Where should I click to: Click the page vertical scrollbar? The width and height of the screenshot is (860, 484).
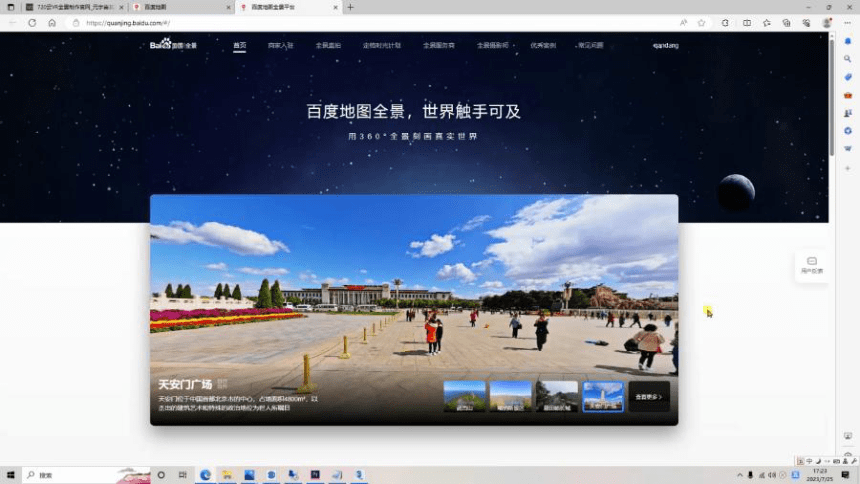[x=832, y=96]
